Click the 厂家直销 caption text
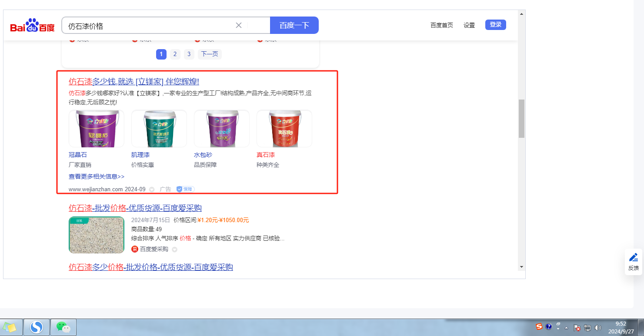The height and width of the screenshot is (336, 644). point(80,165)
